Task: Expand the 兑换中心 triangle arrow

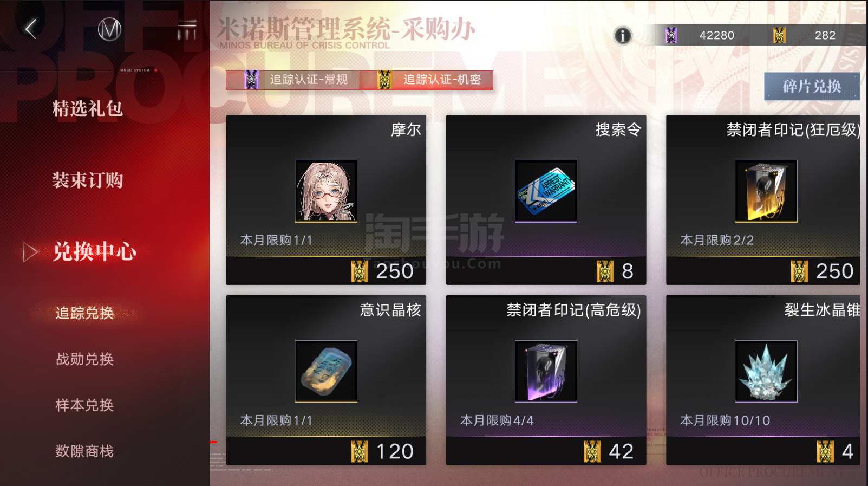Action: coord(30,252)
